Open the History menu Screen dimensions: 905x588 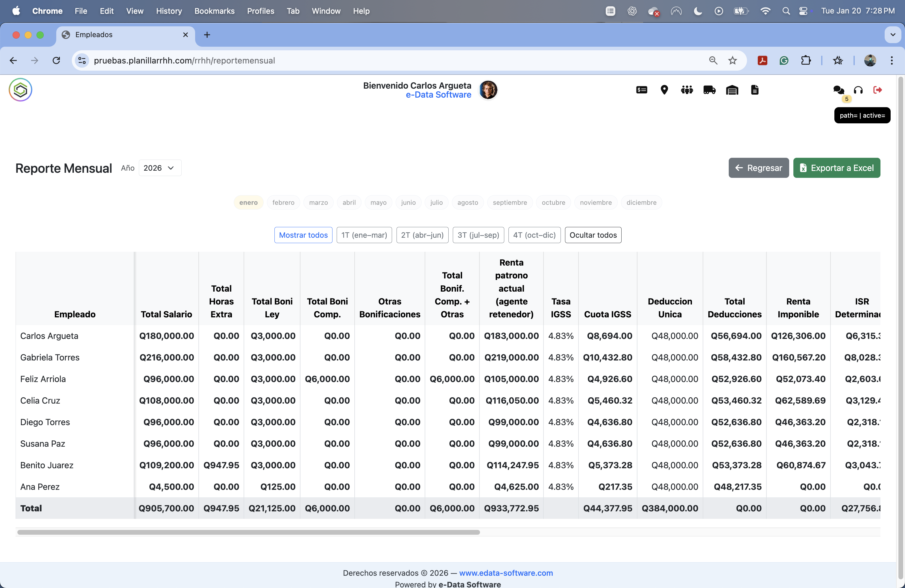click(169, 11)
